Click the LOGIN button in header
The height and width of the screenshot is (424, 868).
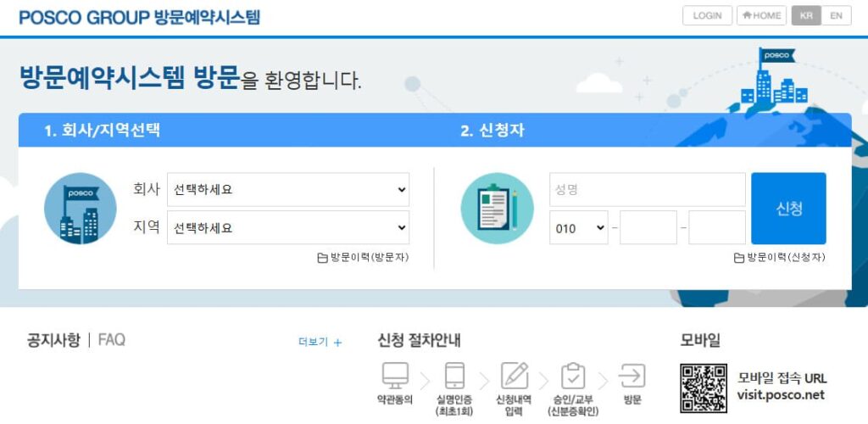[x=707, y=15]
